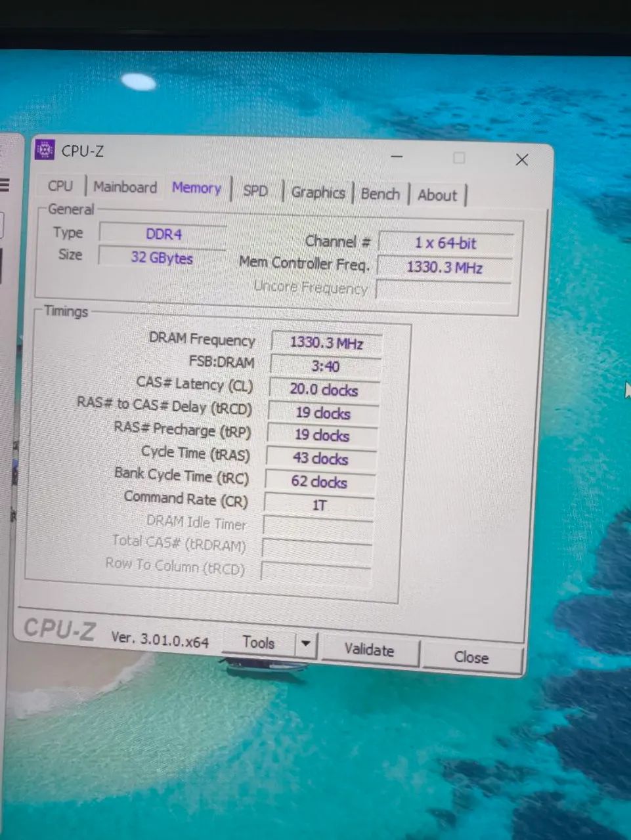631x840 pixels.
Task: Click the empty Uncore Frequency field
Action: pos(443,291)
